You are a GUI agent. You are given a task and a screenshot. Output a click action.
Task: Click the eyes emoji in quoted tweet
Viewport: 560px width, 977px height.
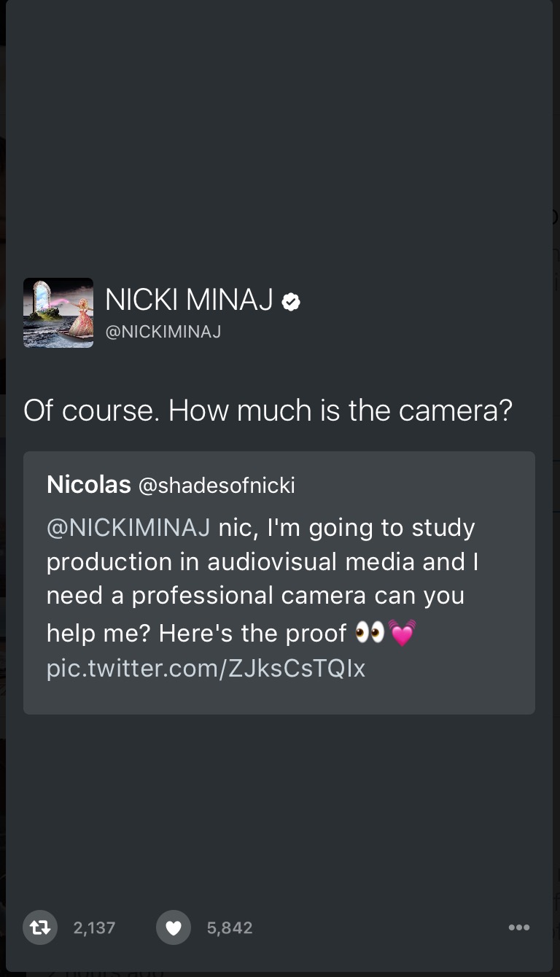pyautogui.click(x=370, y=632)
